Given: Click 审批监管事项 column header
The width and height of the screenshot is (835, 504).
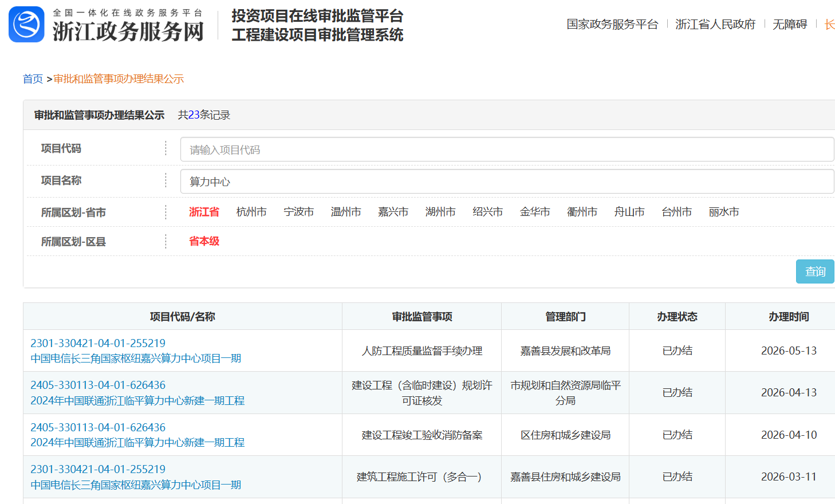Looking at the screenshot, I should click(422, 317).
